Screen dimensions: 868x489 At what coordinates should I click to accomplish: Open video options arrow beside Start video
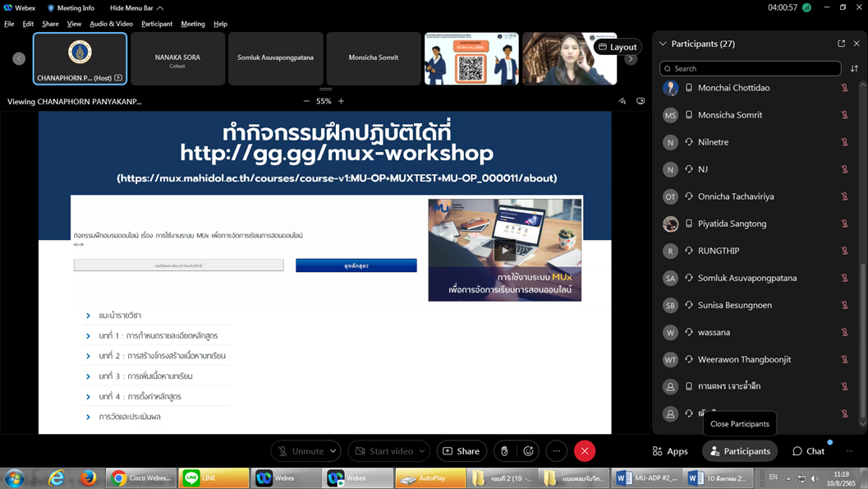tap(422, 451)
